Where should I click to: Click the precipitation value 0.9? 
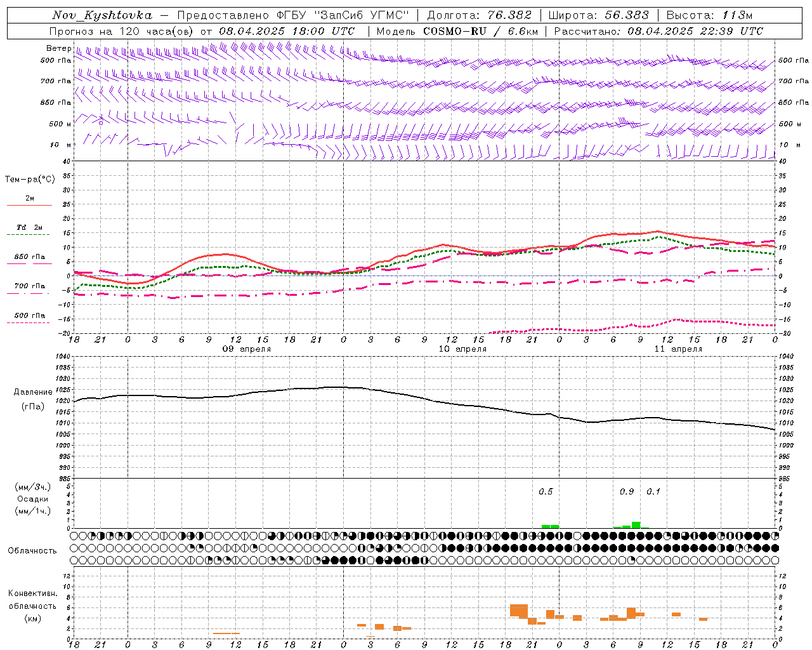click(x=627, y=492)
